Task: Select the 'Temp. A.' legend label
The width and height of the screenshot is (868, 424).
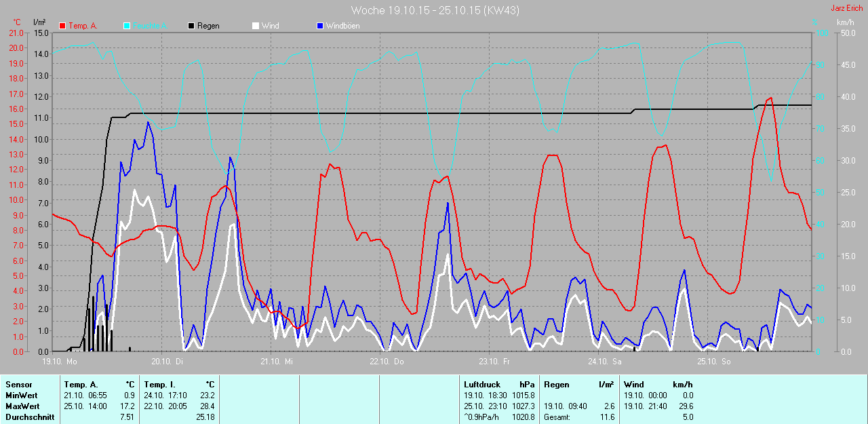Action: tap(83, 26)
